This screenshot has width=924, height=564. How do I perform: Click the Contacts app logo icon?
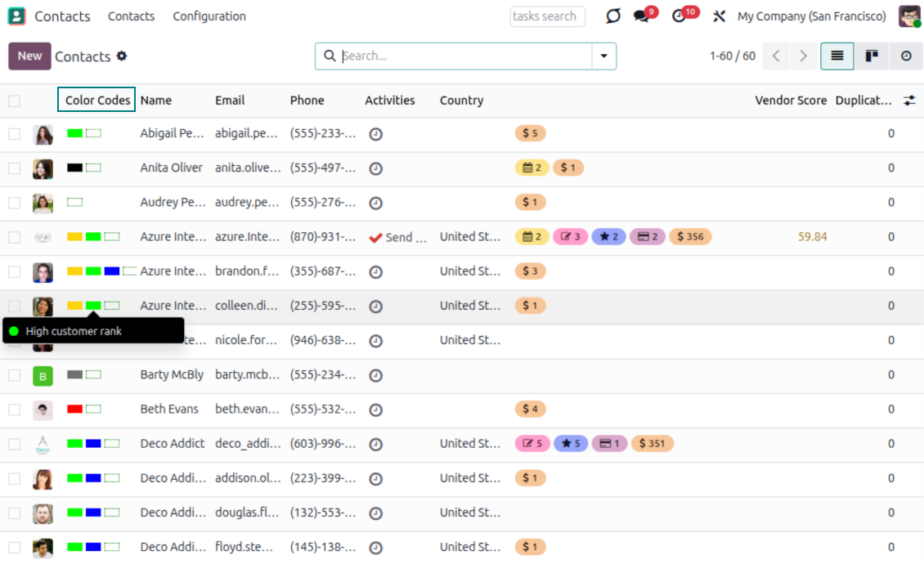click(x=16, y=16)
